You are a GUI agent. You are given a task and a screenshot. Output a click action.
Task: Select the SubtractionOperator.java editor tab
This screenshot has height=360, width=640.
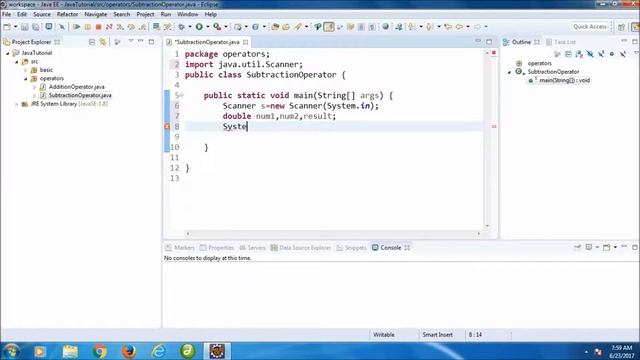click(x=207, y=42)
